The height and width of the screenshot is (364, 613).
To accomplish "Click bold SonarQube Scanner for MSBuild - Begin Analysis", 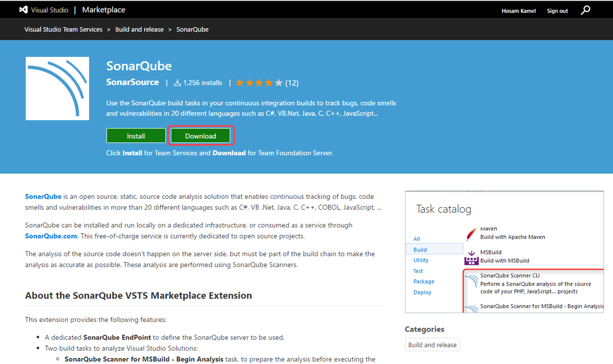I will tap(144, 359).
